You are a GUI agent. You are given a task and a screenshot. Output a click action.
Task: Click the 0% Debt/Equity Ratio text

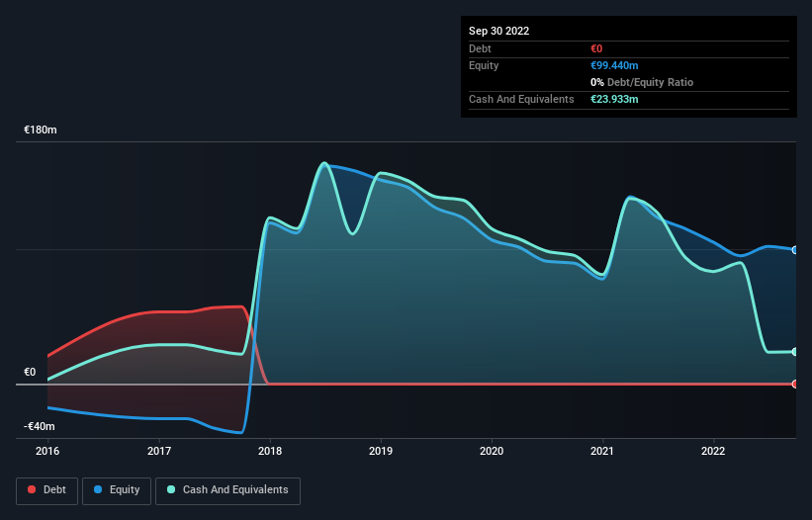click(642, 82)
